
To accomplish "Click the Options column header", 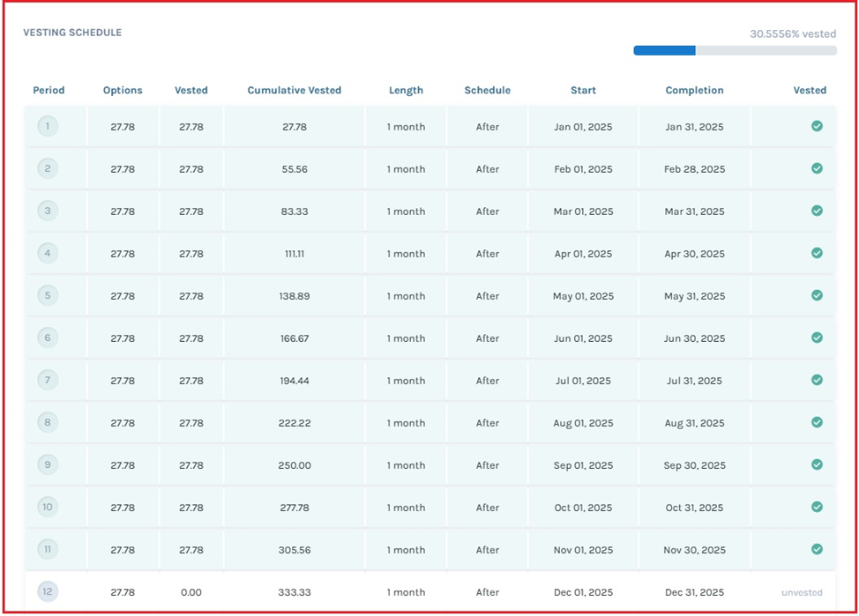I will pyautogui.click(x=123, y=90).
